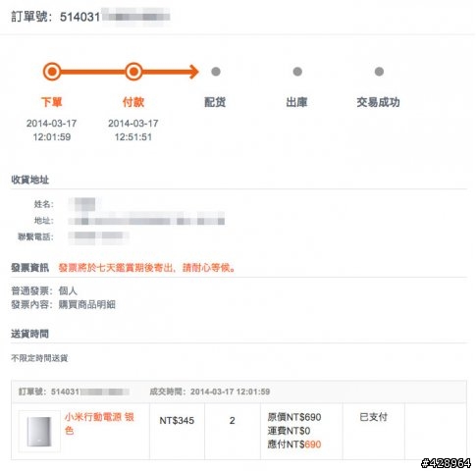Click the orange progress arrow head
This screenshot has width=476, height=471.
[x=194, y=72]
